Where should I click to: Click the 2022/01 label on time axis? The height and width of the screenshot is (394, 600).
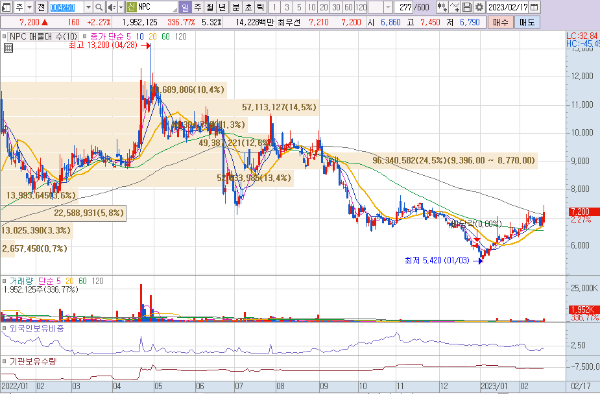click(15, 386)
